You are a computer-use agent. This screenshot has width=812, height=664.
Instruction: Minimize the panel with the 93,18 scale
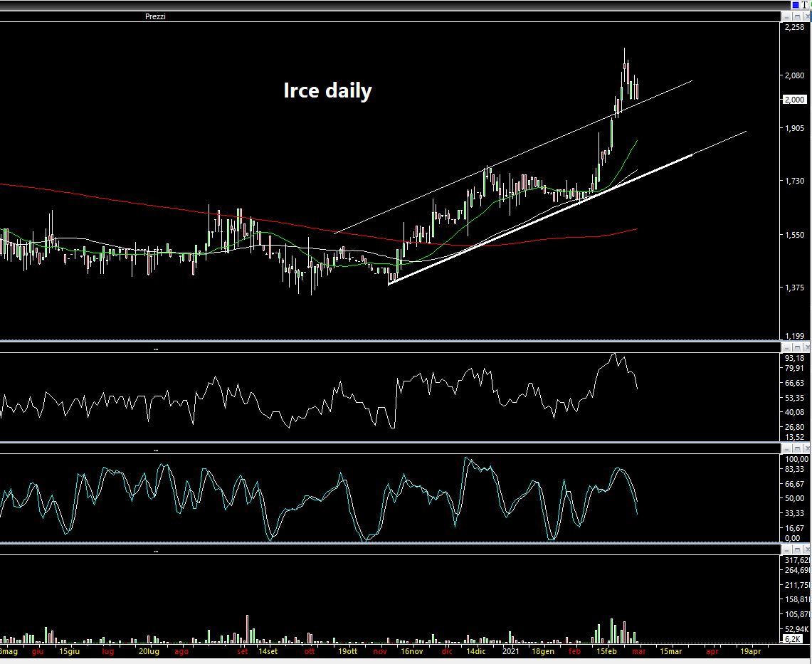pos(786,347)
